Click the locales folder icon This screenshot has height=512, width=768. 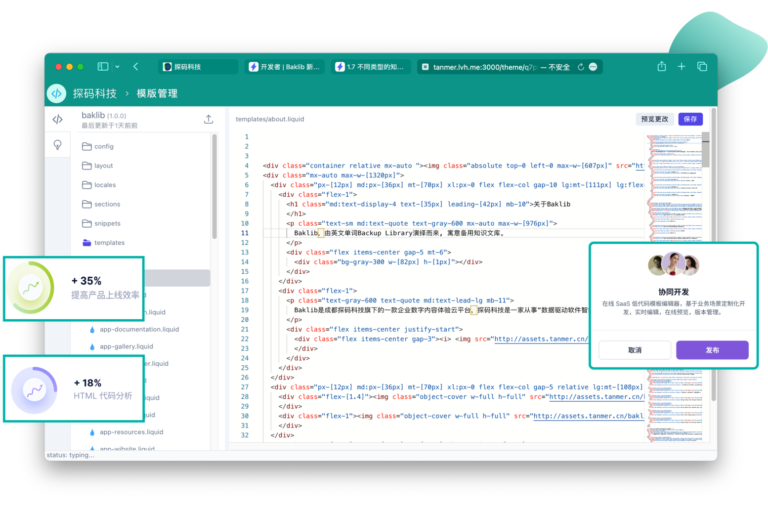(87, 185)
